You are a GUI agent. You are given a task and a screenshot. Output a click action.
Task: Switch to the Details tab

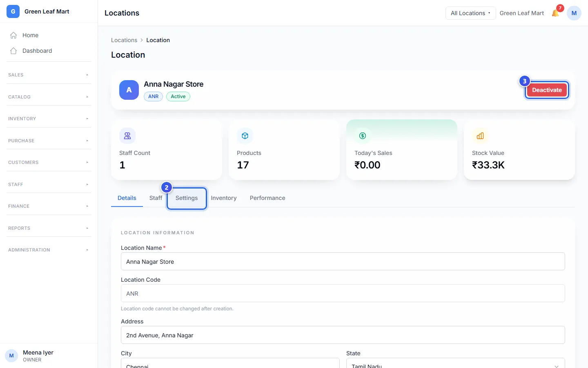pos(127,198)
